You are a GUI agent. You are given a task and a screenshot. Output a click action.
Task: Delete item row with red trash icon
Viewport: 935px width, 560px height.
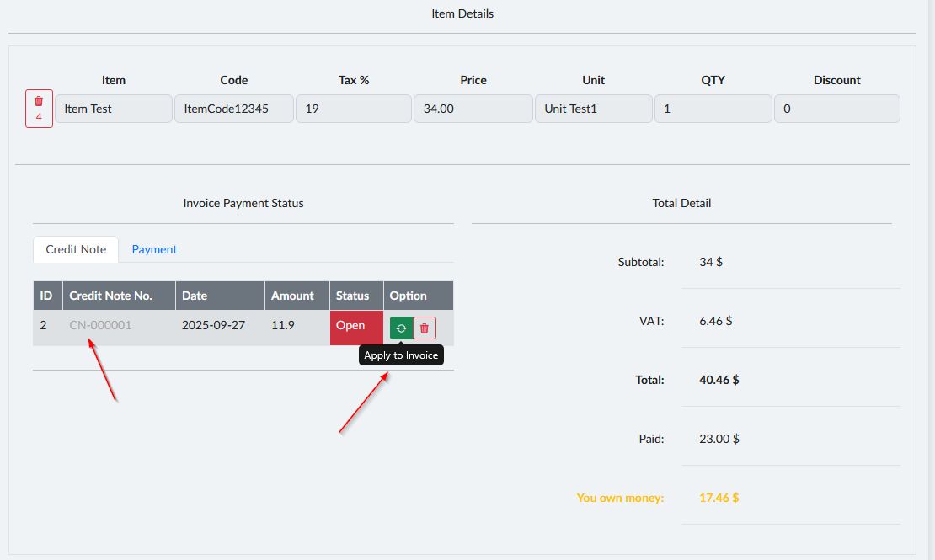[39, 109]
